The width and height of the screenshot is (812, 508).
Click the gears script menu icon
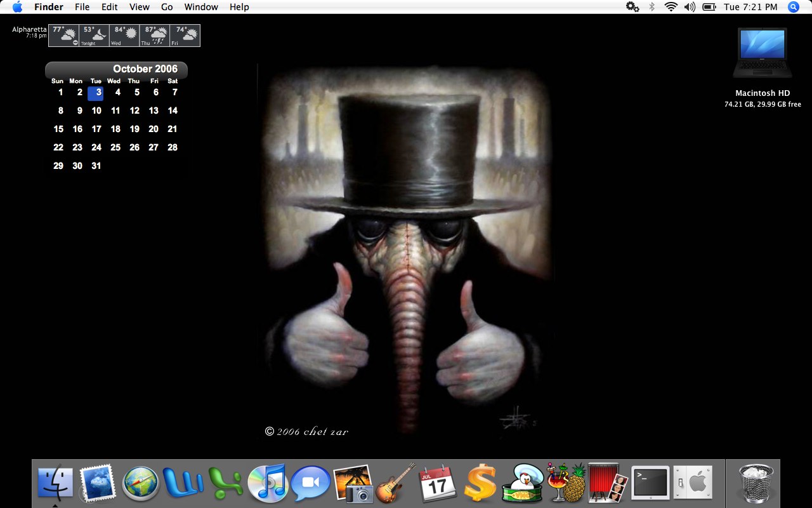[x=632, y=7]
